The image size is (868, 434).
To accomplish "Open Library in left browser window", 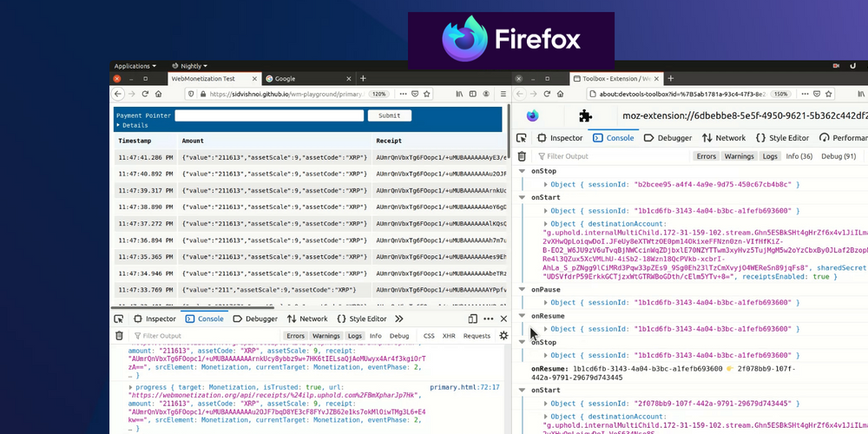I will (x=459, y=94).
